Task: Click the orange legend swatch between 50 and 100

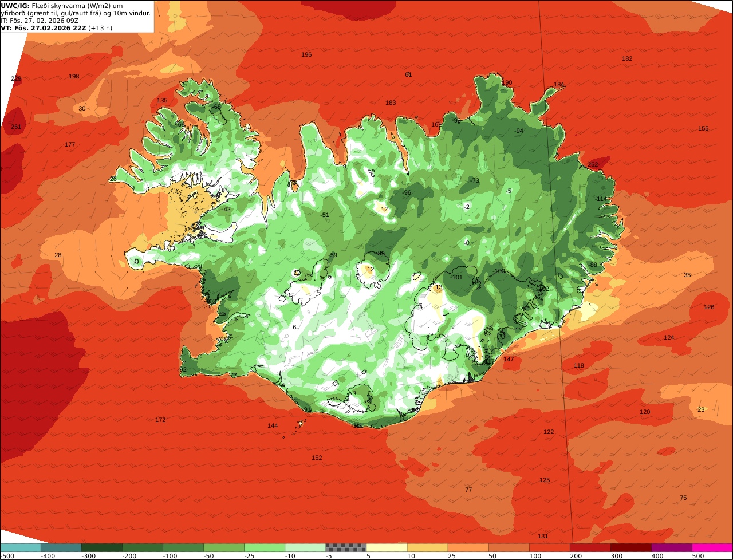Action: pos(509,547)
